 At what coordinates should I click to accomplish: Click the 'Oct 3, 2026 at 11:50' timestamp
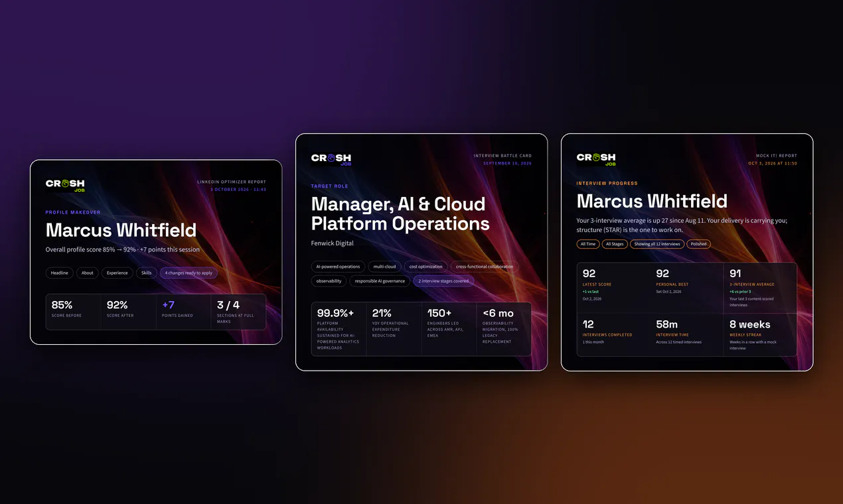click(x=773, y=163)
